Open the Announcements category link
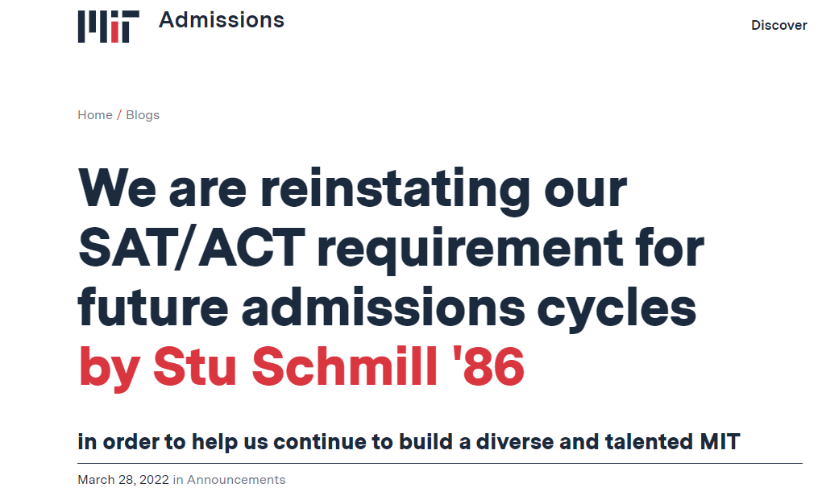Screen dimensions: 822x504 tap(236, 479)
